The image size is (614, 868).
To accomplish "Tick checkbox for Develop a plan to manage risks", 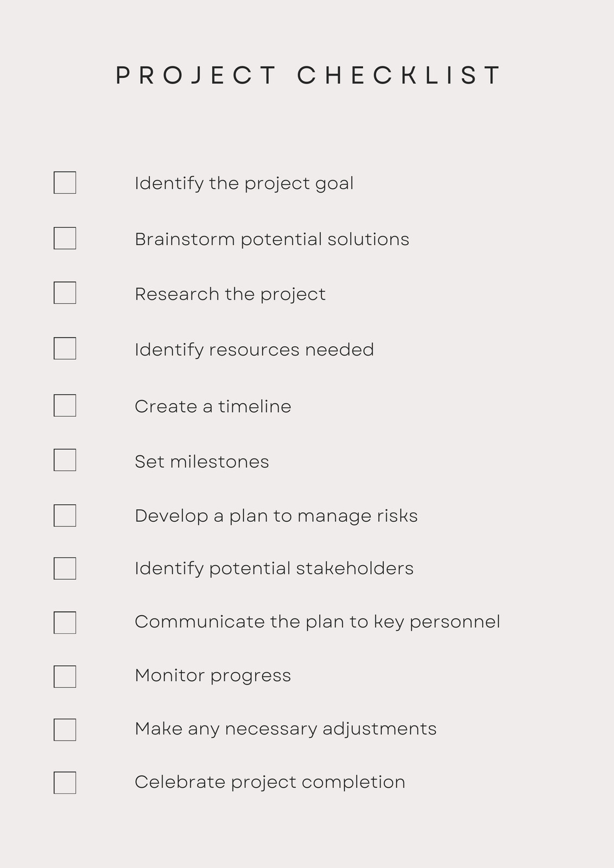I will click(65, 515).
